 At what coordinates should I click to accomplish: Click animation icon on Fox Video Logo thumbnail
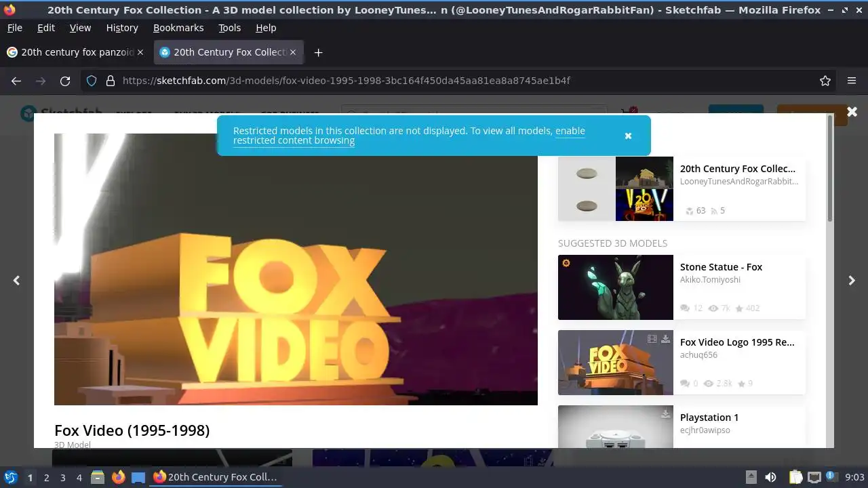652,339
